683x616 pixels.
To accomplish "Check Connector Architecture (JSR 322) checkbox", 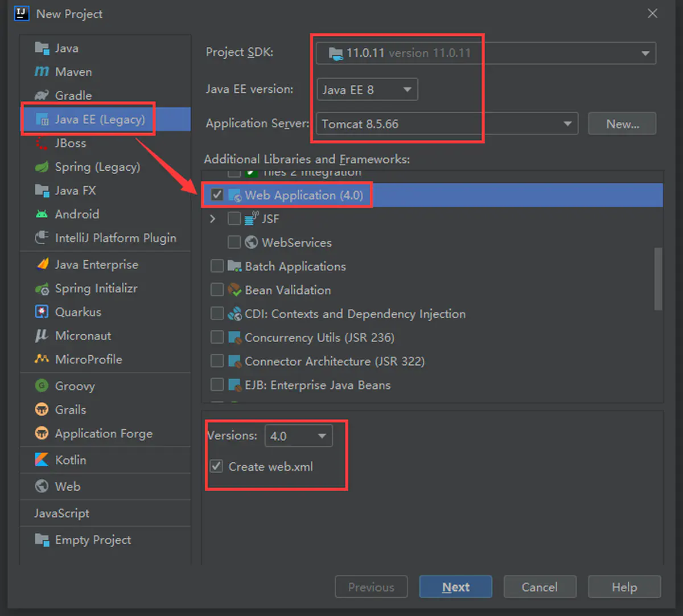I will [x=217, y=361].
